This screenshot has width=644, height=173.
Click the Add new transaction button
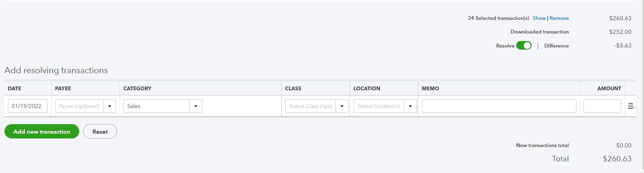[42, 132]
